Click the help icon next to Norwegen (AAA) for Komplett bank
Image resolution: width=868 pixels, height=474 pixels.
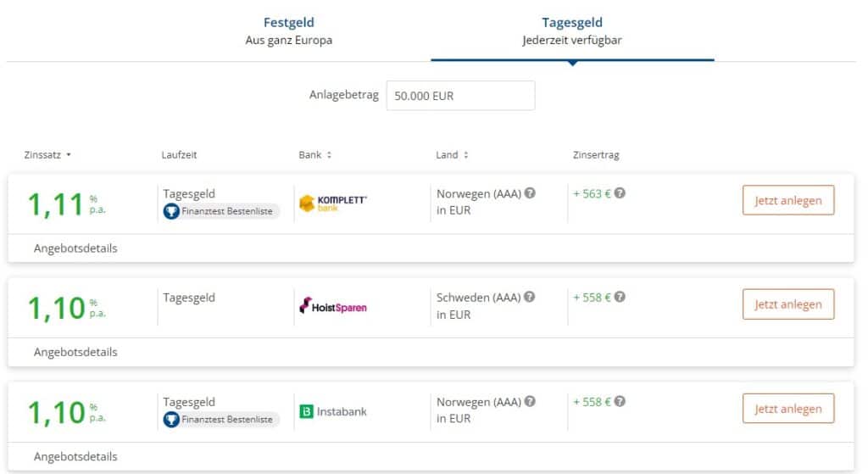(530, 193)
